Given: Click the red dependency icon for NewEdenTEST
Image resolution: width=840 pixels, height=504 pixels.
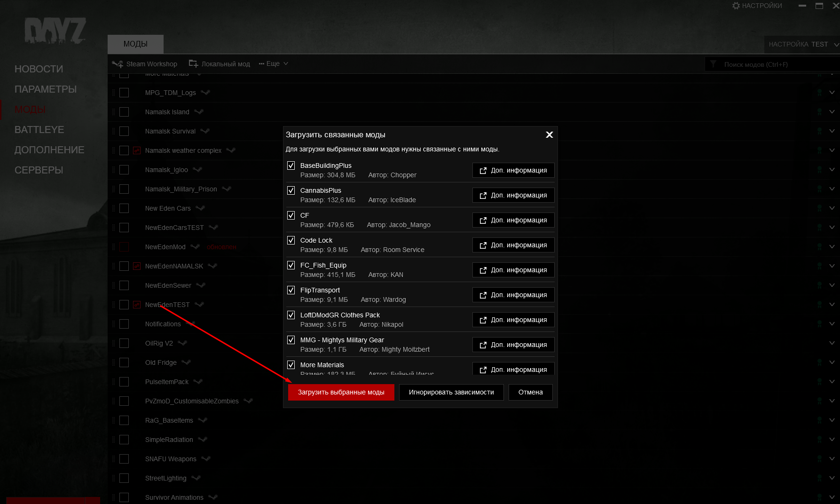Looking at the screenshot, I should coord(137,305).
